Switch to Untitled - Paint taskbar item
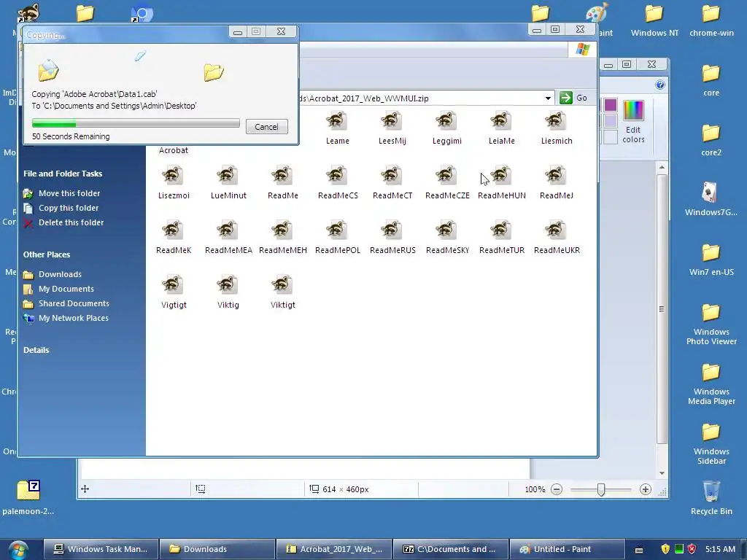 coord(567,549)
